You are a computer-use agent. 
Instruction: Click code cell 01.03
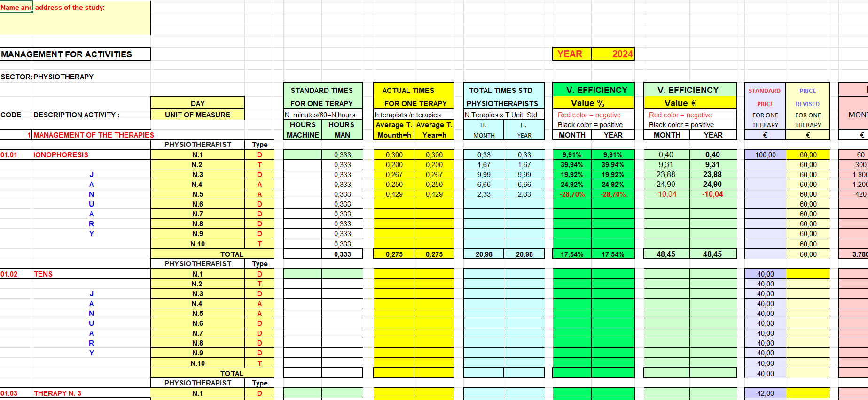(x=16, y=393)
